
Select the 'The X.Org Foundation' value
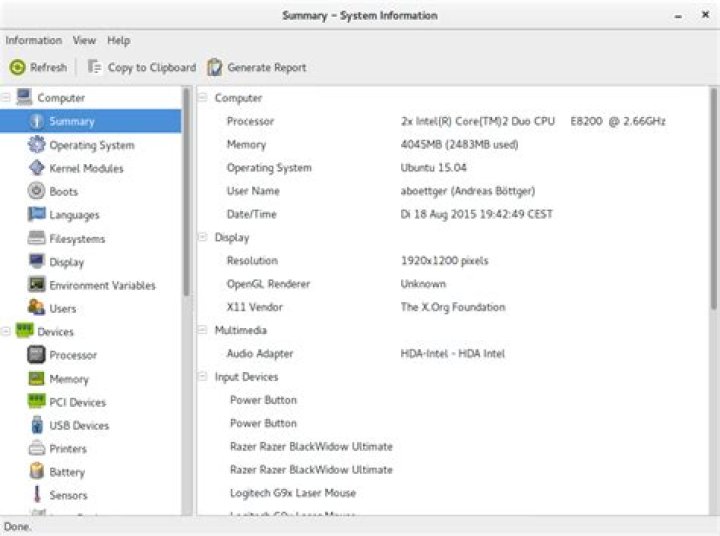453,307
